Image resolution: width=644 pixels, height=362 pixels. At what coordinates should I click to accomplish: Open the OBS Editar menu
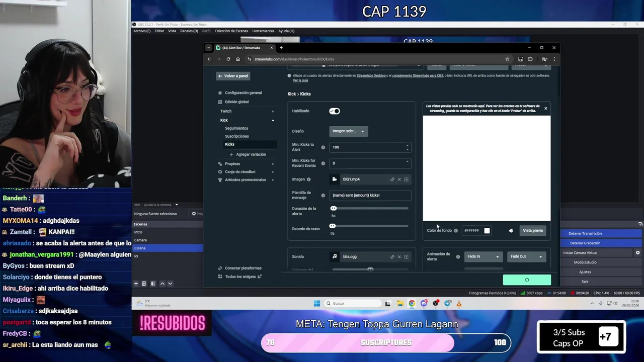(x=159, y=31)
